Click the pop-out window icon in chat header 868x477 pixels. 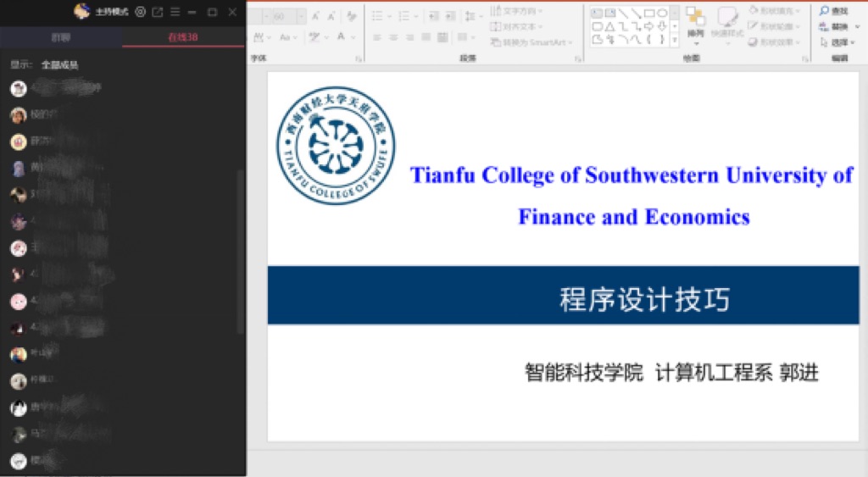[158, 12]
